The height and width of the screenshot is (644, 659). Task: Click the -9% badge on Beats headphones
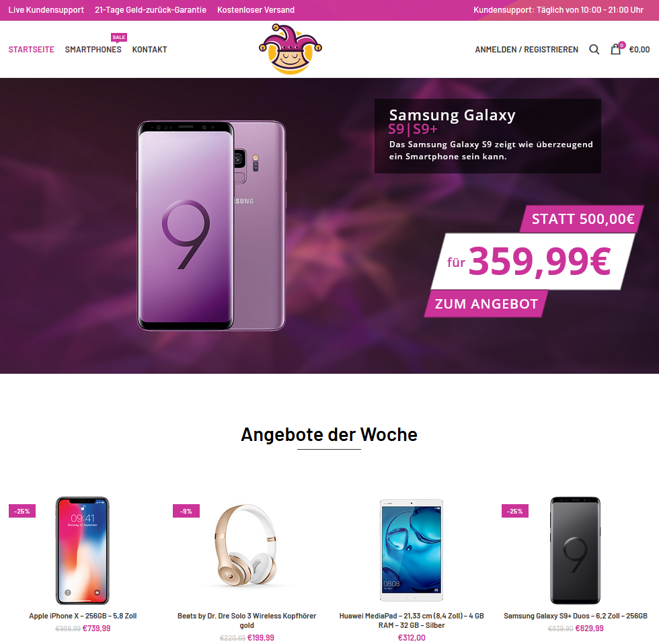click(186, 512)
